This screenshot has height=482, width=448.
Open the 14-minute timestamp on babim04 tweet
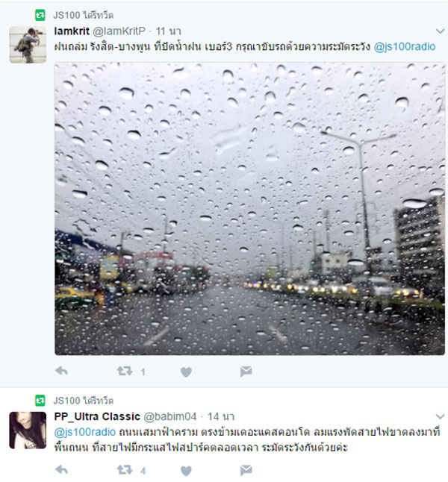(221, 416)
